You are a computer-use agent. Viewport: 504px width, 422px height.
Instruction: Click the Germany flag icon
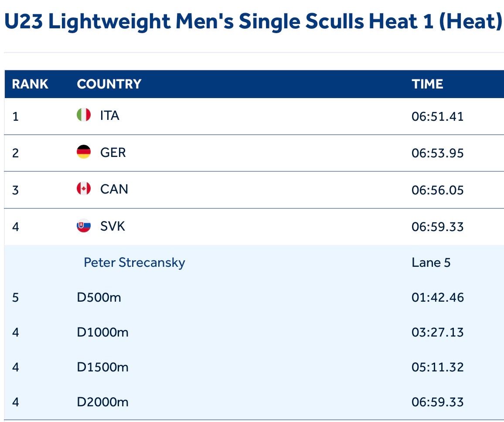[84, 152]
